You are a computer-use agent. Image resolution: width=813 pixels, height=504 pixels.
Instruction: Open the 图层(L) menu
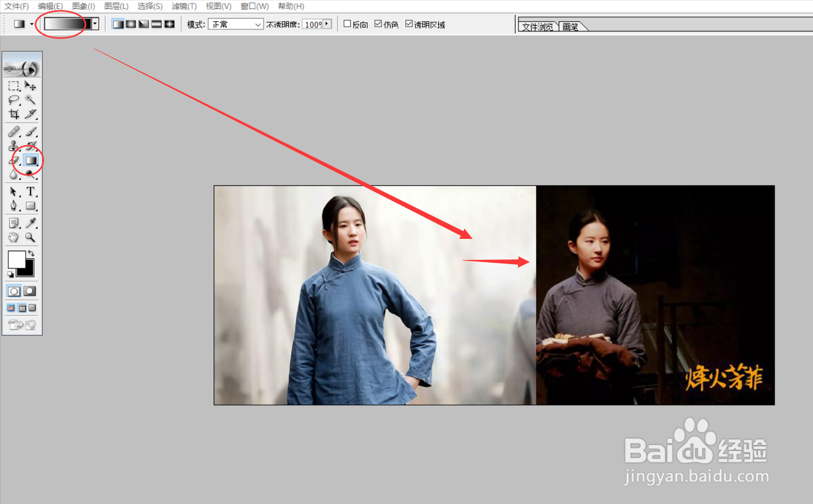[116, 6]
